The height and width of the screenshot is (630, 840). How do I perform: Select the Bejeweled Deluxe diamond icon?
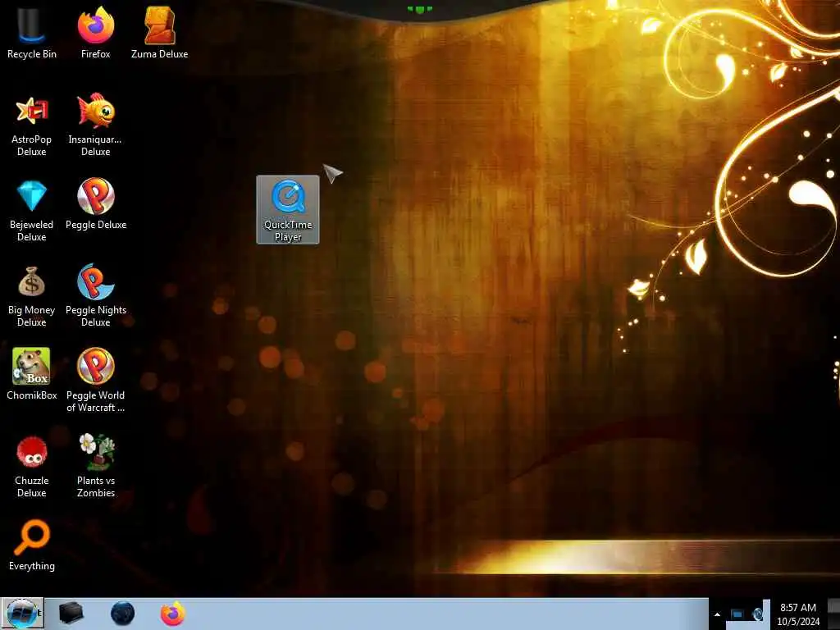pos(31,211)
